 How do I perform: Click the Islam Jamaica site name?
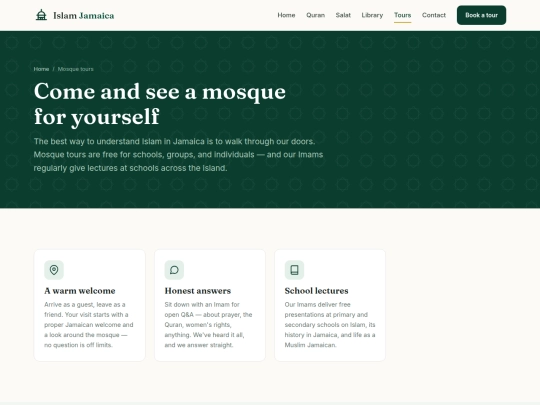click(83, 15)
